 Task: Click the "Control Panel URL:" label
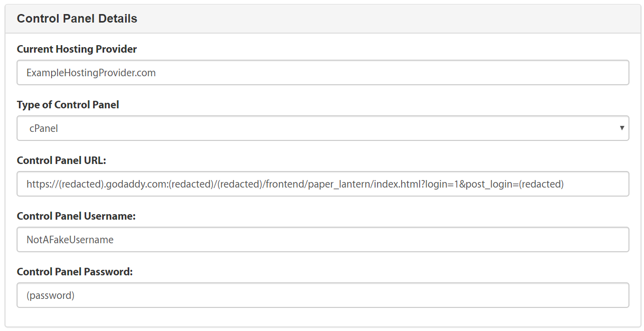tap(62, 160)
